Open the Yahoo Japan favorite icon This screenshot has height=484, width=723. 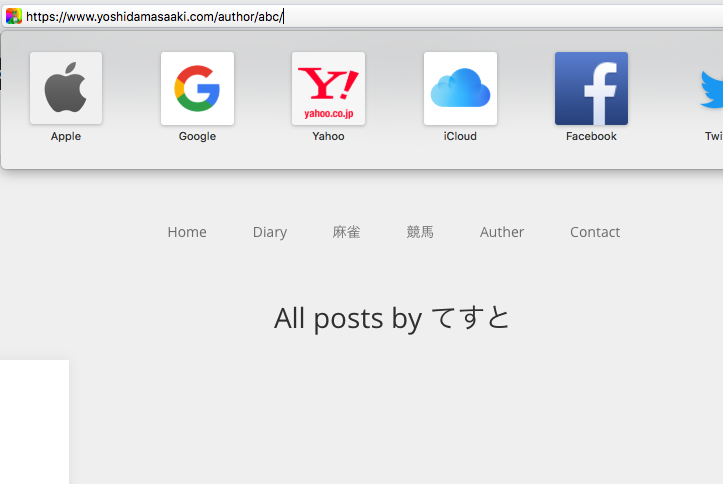(328, 88)
